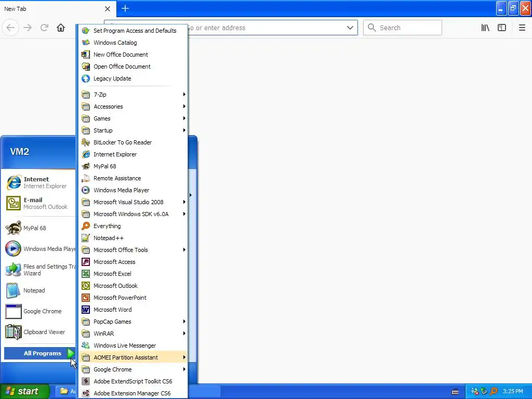Expand the WinRAR submenu arrow
532x399 pixels.
pos(184,333)
